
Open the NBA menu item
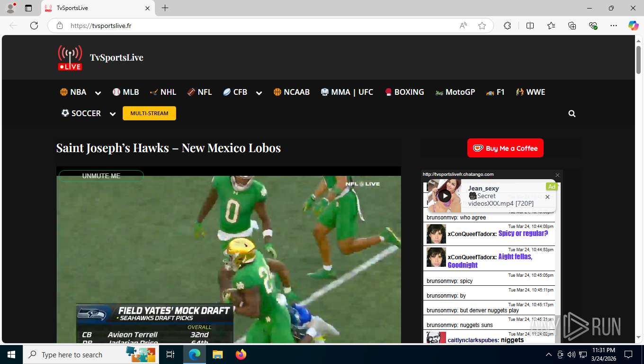[73, 92]
